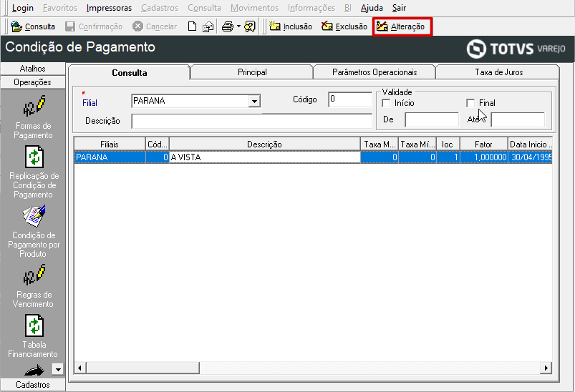Click the Sair menu
This screenshot has width=575, height=392.
(x=399, y=8)
